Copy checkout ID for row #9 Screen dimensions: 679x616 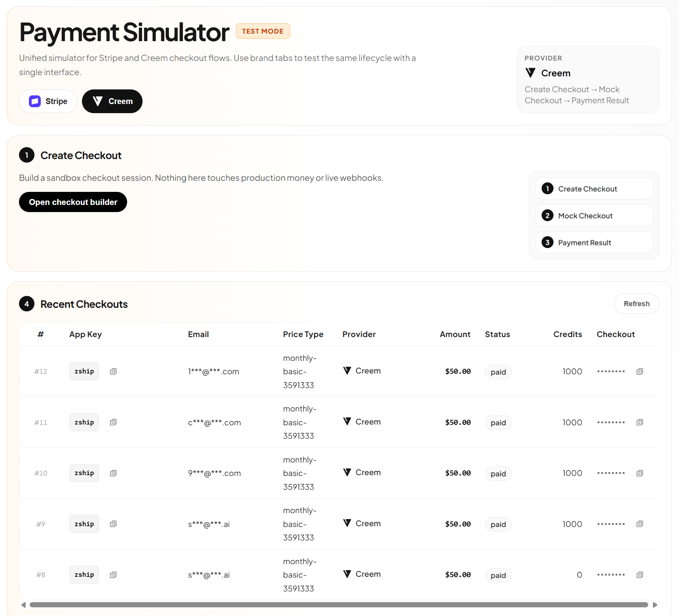click(x=640, y=524)
